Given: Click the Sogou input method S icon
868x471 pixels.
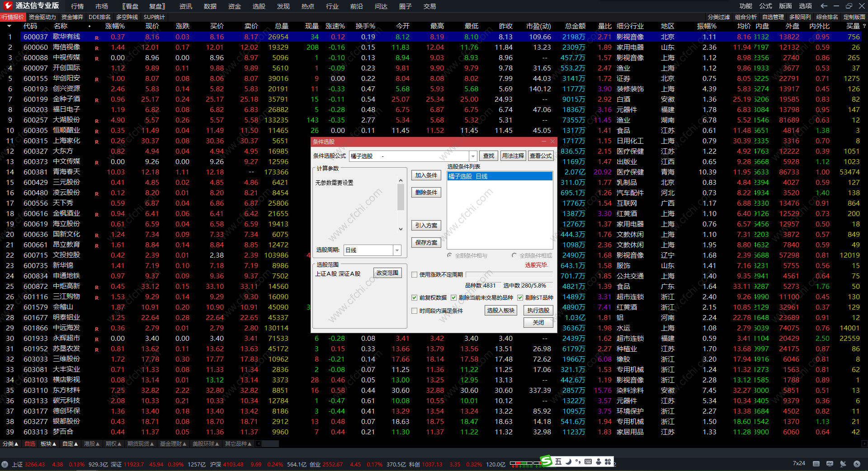Looking at the screenshot, I should [x=547, y=461].
